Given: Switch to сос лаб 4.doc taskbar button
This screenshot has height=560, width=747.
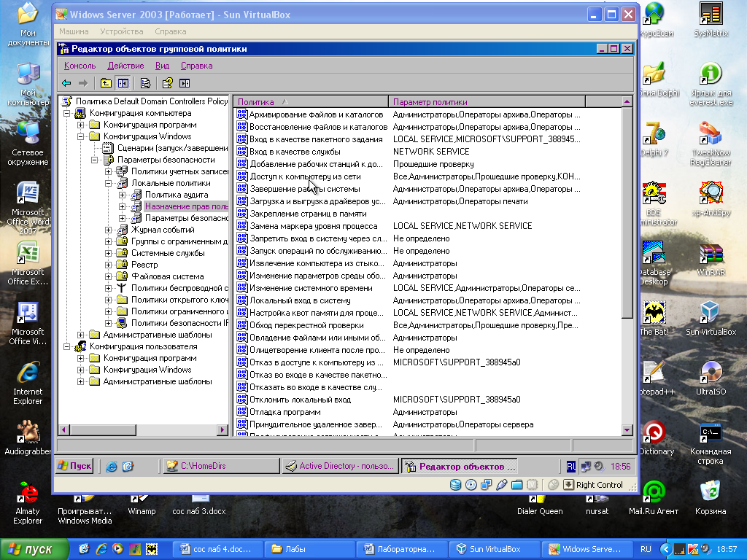Looking at the screenshot, I should click(x=217, y=549).
